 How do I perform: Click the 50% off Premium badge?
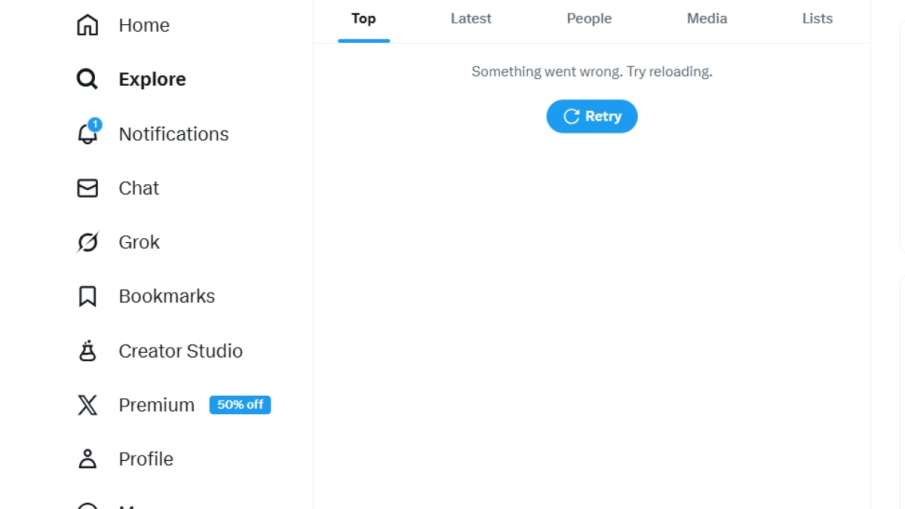click(x=240, y=405)
